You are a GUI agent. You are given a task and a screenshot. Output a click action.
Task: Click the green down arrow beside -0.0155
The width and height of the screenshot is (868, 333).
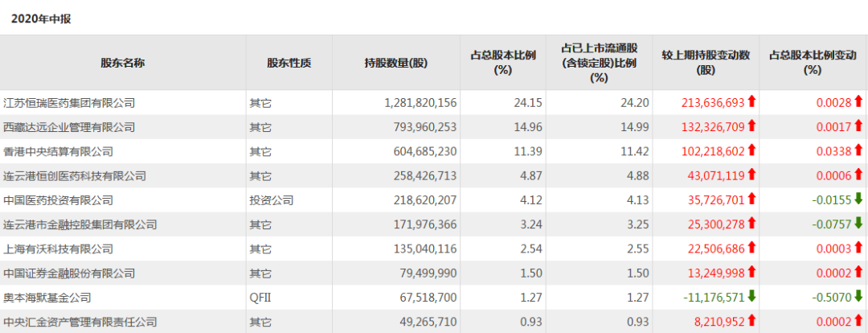click(858, 199)
